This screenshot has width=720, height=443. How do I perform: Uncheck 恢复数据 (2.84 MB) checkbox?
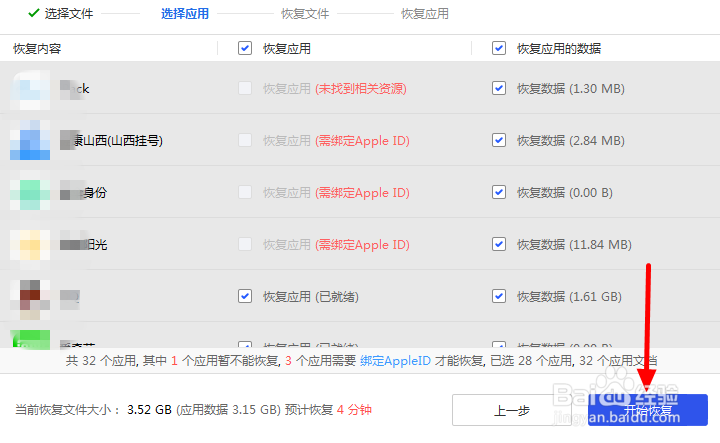point(499,140)
